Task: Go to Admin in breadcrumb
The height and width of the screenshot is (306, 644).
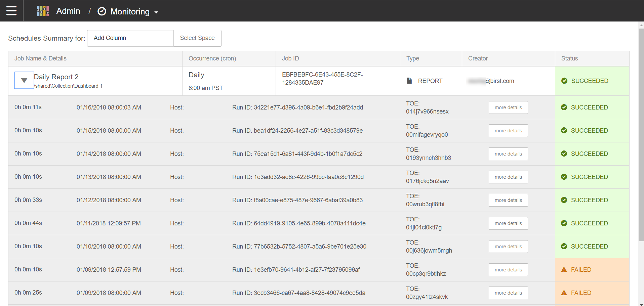Action: [x=68, y=11]
